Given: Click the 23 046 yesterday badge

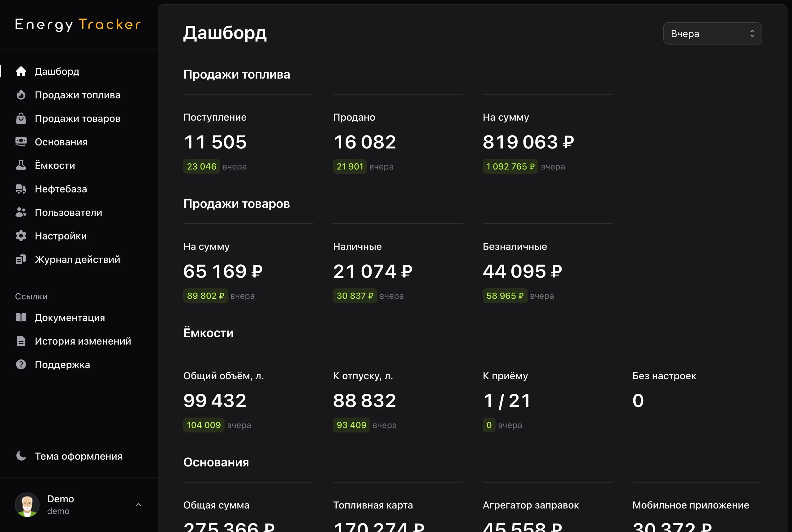Looking at the screenshot, I should coord(202,167).
